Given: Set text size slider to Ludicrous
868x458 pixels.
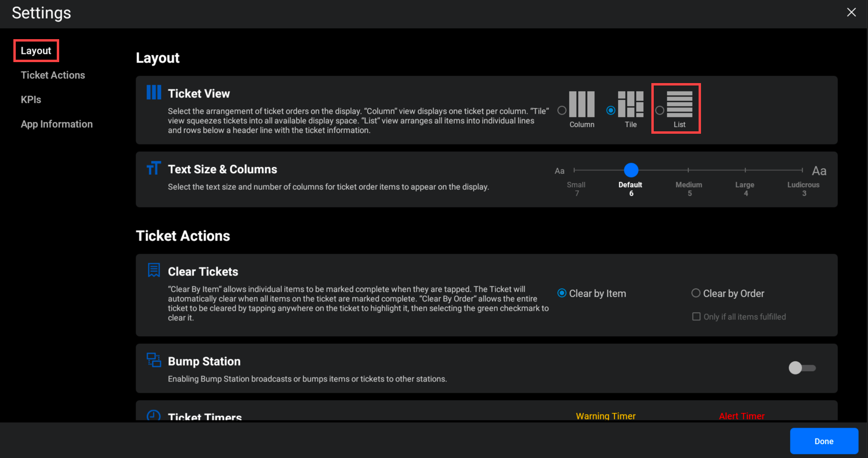Looking at the screenshot, I should tap(803, 170).
